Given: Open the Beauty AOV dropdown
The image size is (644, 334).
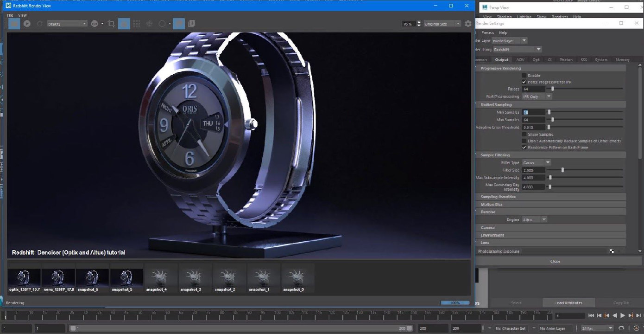Looking at the screenshot, I should click(67, 24).
